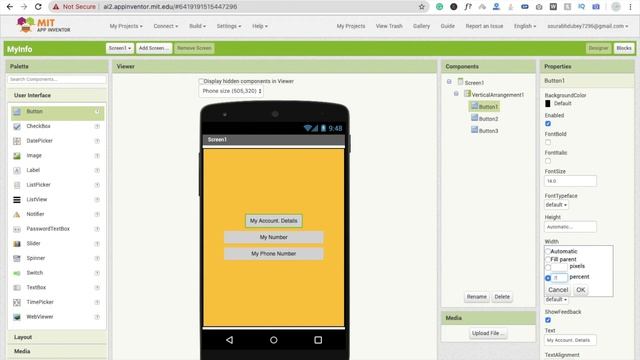This screenshot has width=640, height=360.
Task: Select Button3 in the Components tree
Action: tap(488, 131)
